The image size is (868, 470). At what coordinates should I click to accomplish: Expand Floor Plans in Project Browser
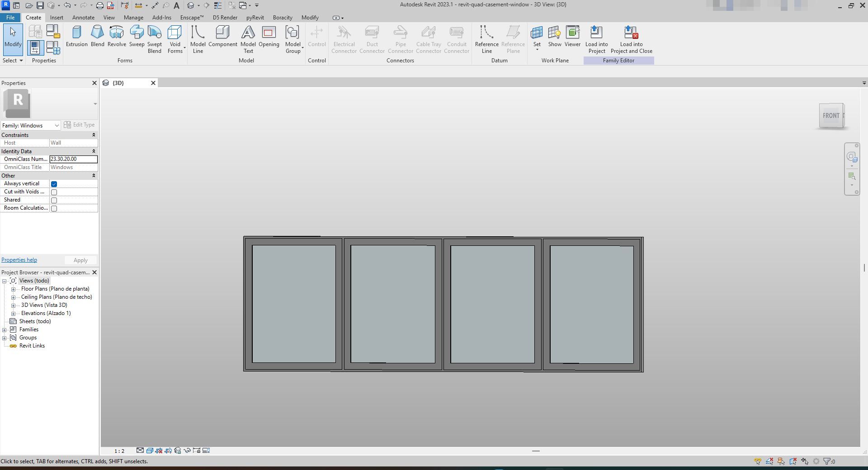click(14, 289)
